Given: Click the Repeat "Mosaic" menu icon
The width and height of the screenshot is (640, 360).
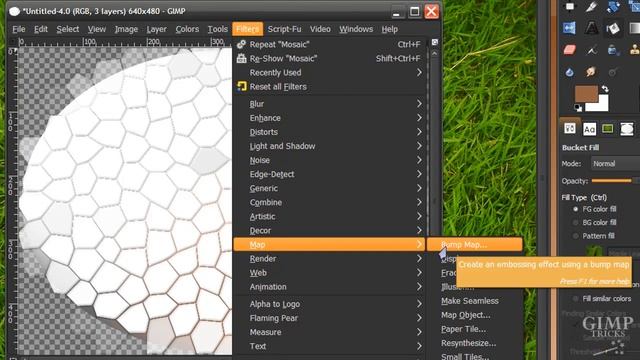Looking at the screenshot, I should (241, 44).
